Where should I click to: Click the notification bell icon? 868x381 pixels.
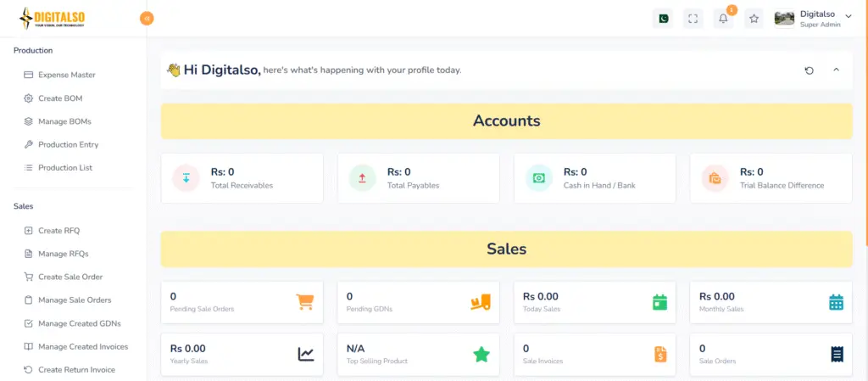pyautogui.click(x=723, y=19)
